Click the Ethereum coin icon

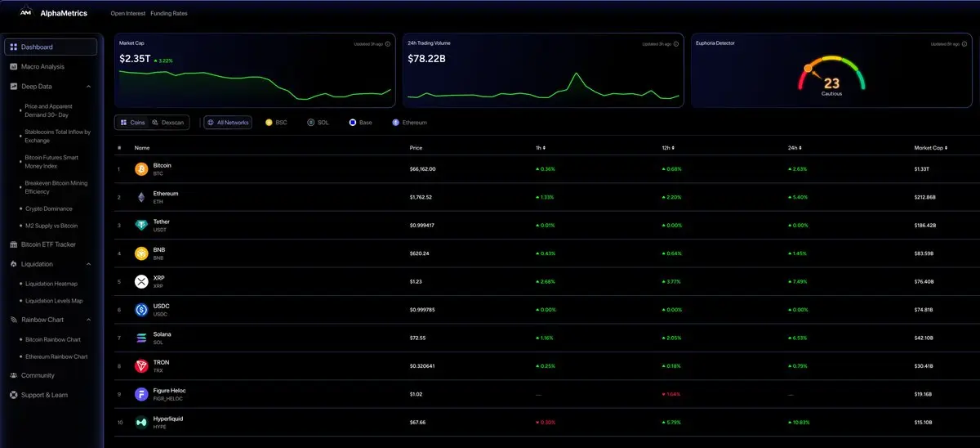click(x=140, y=197)
